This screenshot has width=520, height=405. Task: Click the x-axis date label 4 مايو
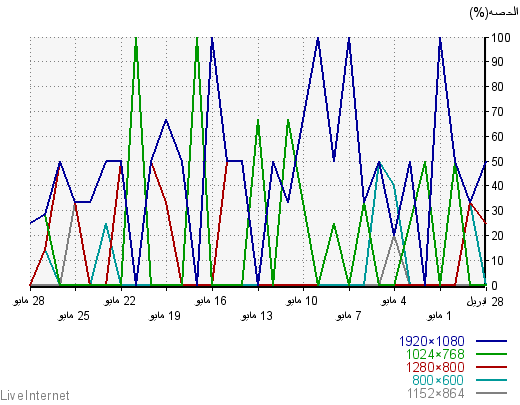click(x=394, y=301)
